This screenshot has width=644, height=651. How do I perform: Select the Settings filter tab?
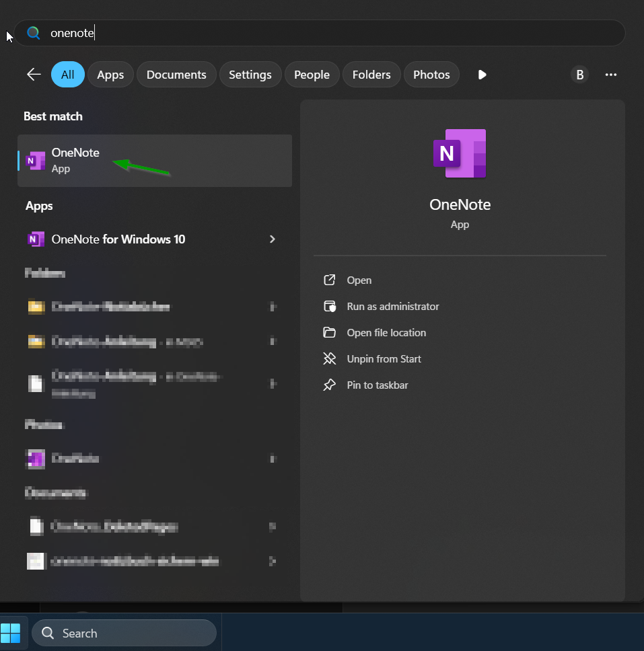click(250, 75)
